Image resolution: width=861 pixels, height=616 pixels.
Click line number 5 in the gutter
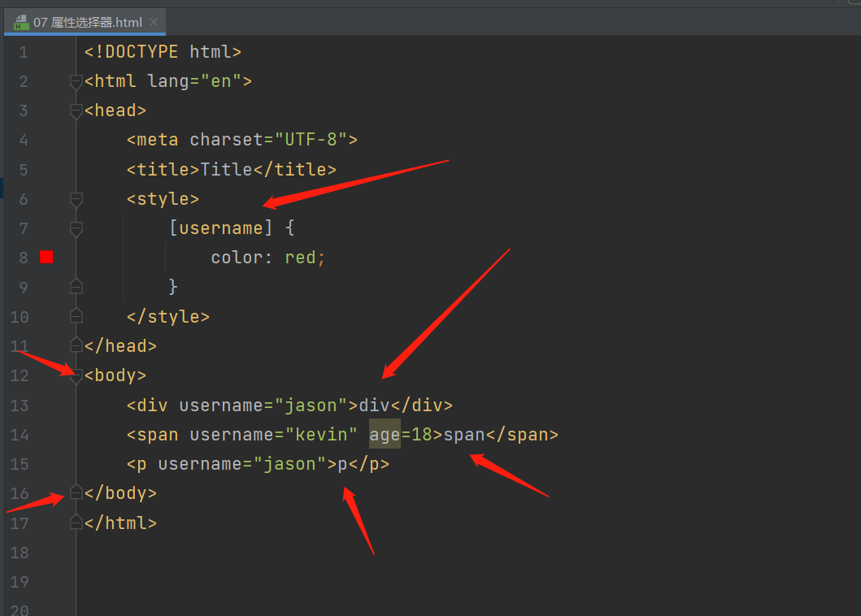coord(23,170)
